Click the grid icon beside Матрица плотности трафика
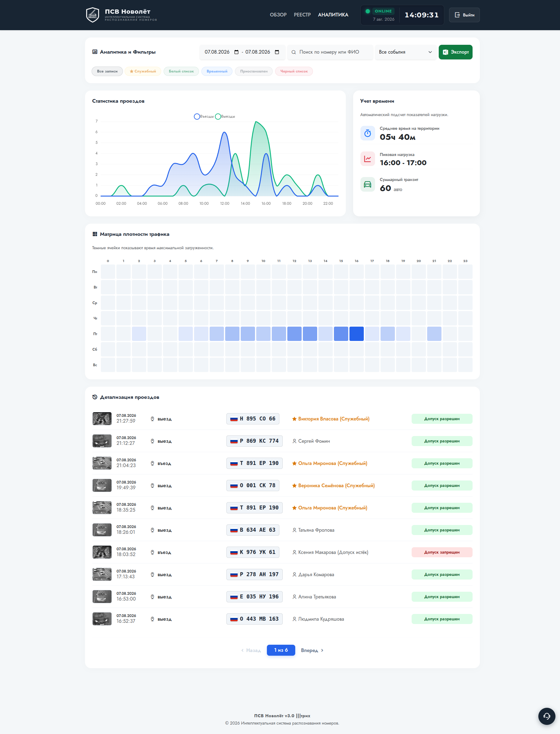Image resolution: width=560 pixels, height=734 pixels. pos(95,234)
